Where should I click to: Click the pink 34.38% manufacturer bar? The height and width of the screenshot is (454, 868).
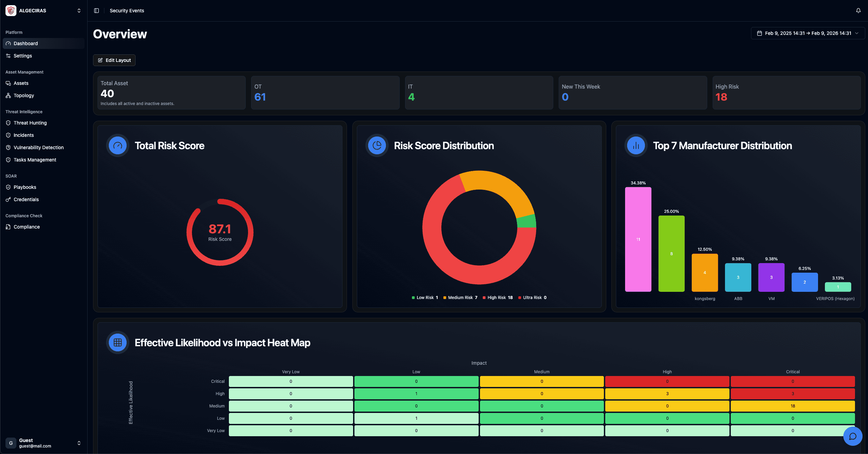[638, 239]
